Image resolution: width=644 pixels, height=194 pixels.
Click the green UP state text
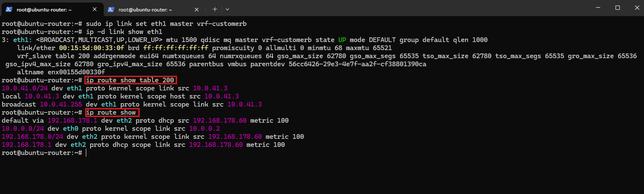click(x=343, y=39)
